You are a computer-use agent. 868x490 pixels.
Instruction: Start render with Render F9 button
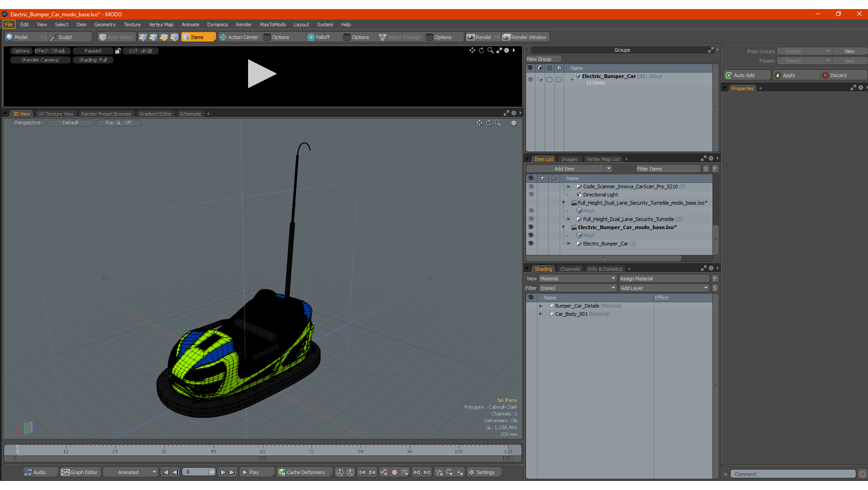tap(483, 37)
